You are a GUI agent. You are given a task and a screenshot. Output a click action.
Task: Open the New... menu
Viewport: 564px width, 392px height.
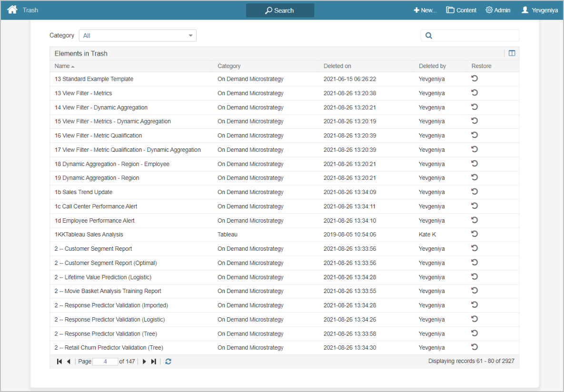tap(425, 10)
